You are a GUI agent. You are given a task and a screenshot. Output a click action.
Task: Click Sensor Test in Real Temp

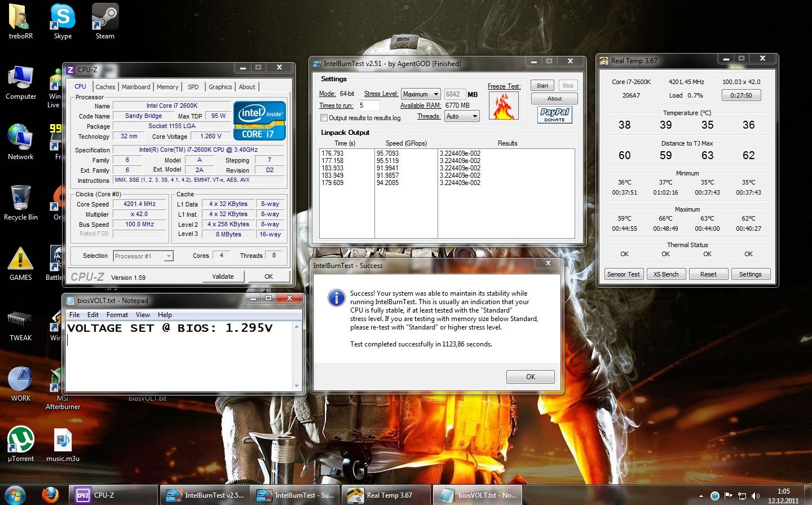point(624,274)
